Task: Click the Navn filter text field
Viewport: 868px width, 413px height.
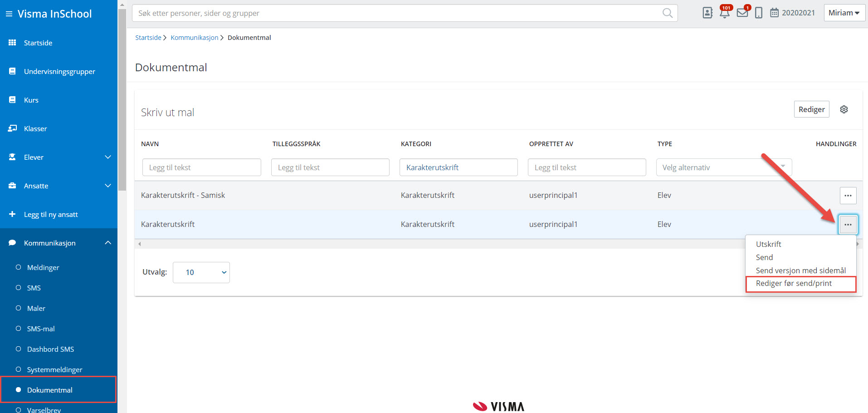Action: click(202, 167)
